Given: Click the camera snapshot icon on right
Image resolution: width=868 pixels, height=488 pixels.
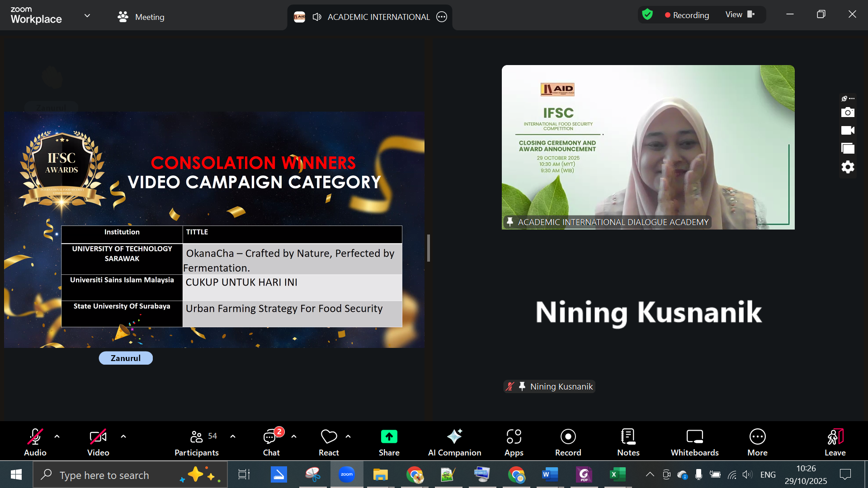Looking at the screenshot, I should pos(848,112).
